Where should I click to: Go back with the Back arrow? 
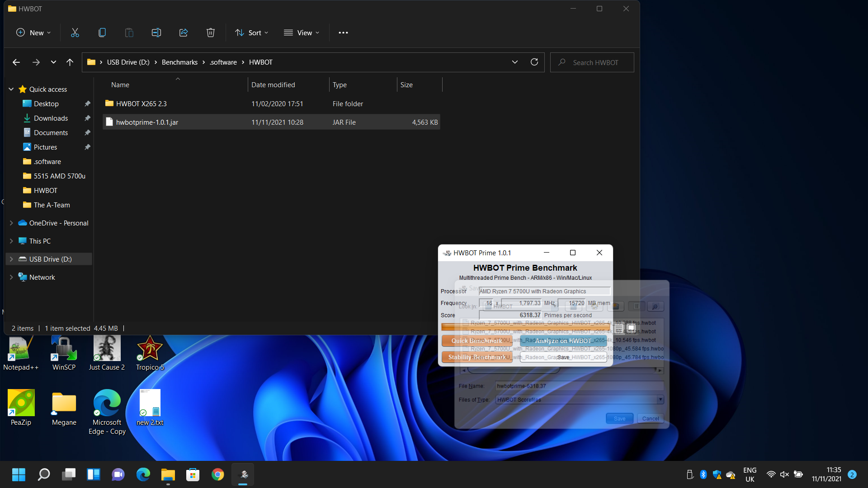16,62
